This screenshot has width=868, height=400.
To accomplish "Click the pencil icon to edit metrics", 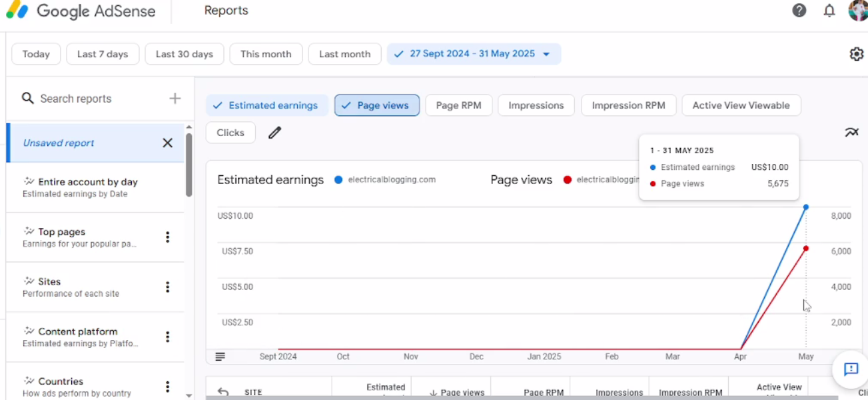I will click(274, 133).
